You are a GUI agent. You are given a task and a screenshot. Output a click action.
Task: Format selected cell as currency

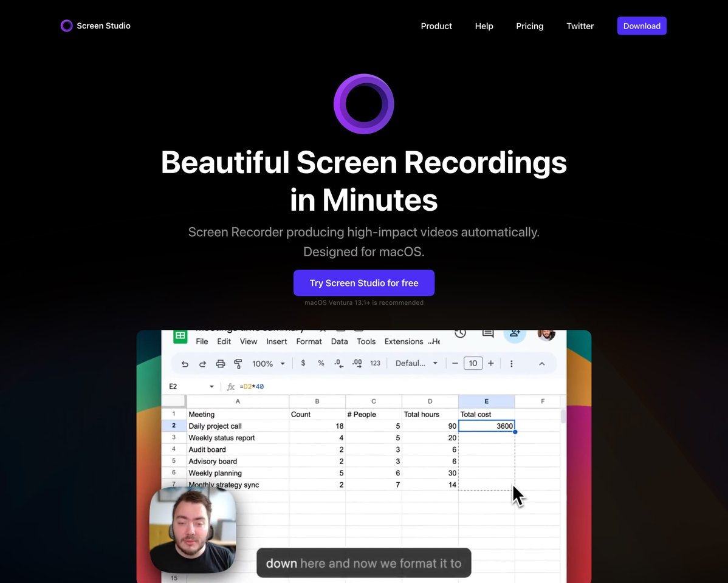tap(303, 363)
